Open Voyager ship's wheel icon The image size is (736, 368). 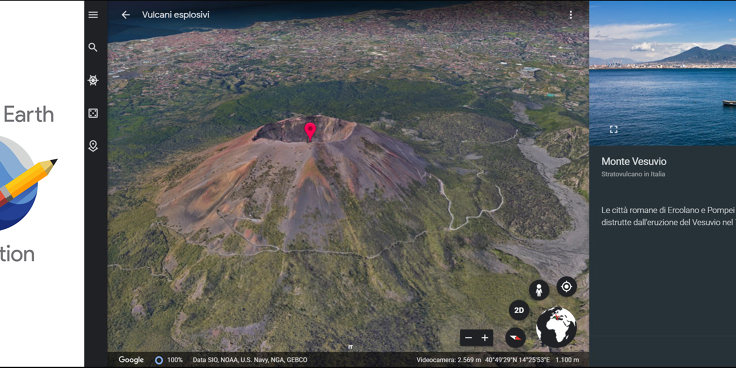[93, 80]
